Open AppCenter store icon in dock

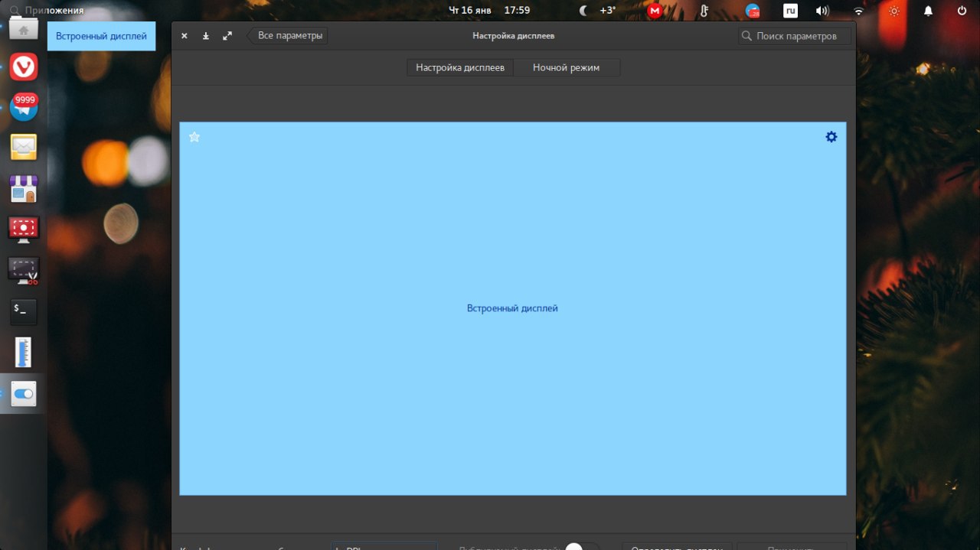pos(24,189)
